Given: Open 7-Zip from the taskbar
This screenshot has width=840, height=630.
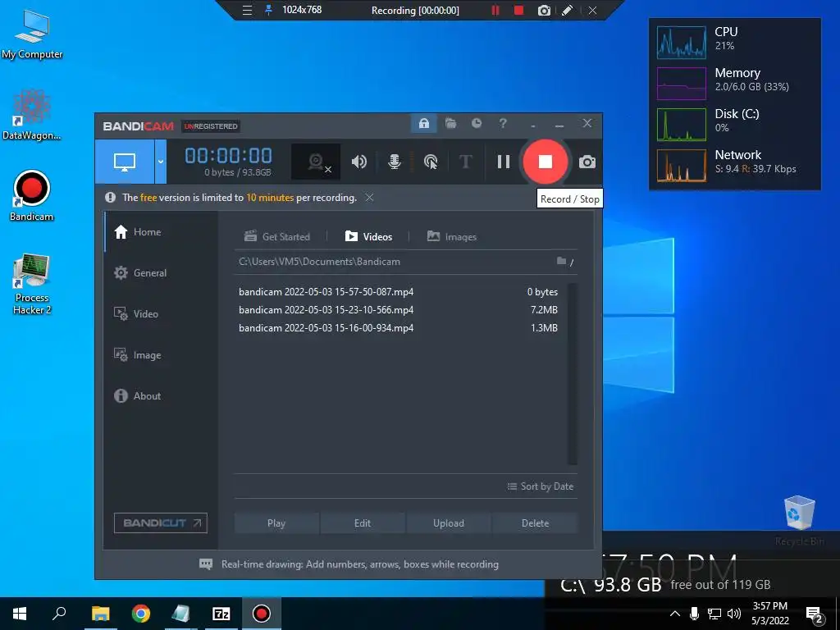Looking at the screenshot, I should 221,614.
